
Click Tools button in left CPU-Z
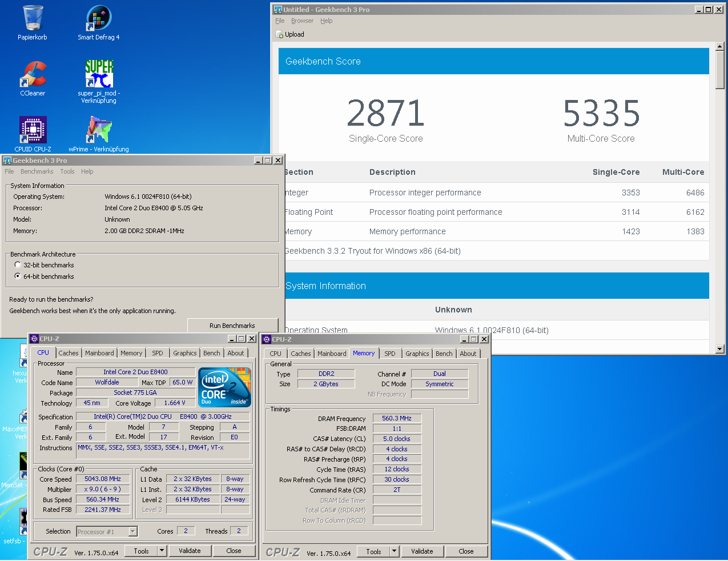click(141, 551)
